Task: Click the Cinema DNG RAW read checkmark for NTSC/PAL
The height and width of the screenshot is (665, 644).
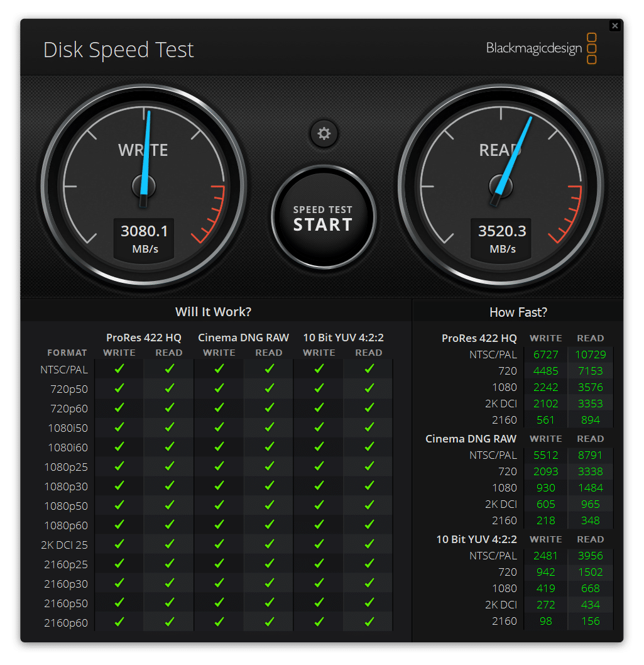Action: coord(269,369)
